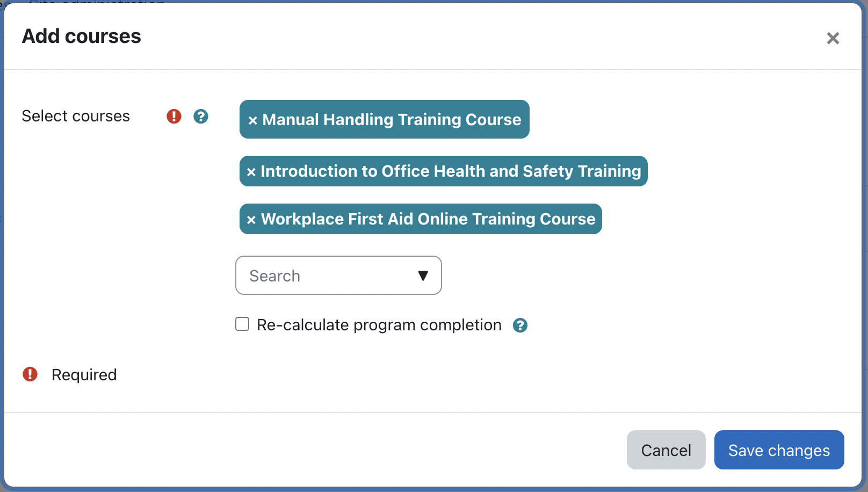Click the × on the Office Health and Safety tag

click(251, 172)
